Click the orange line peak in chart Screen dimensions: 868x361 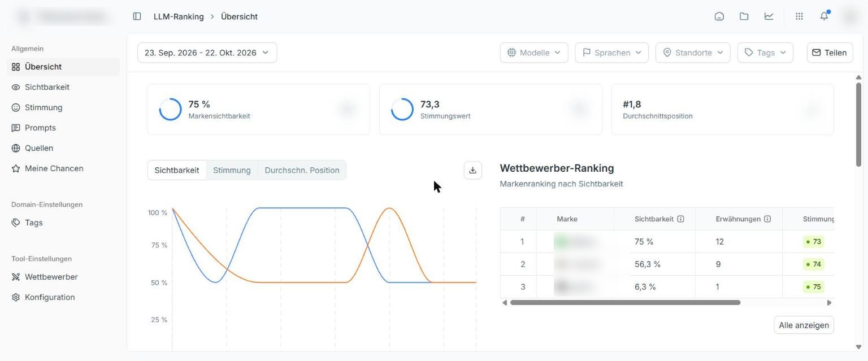(389, 208)
